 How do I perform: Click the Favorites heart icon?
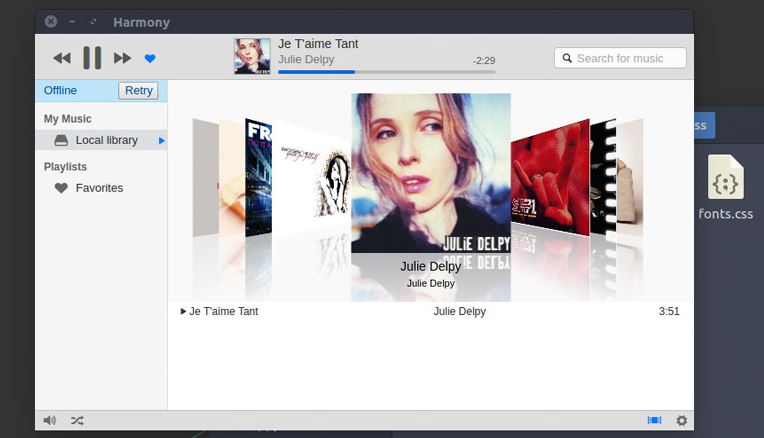coord(61,188)
